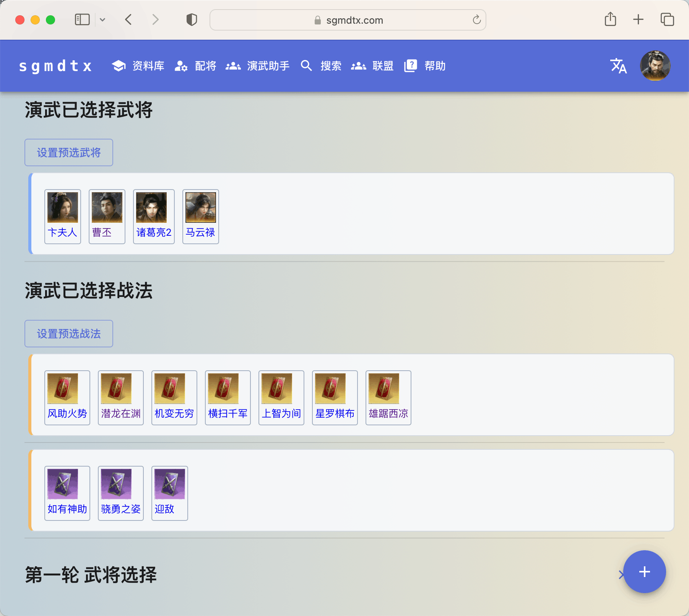The image size is (689, 616).
Task: Click the language translation icon
Action: [618, 66]
